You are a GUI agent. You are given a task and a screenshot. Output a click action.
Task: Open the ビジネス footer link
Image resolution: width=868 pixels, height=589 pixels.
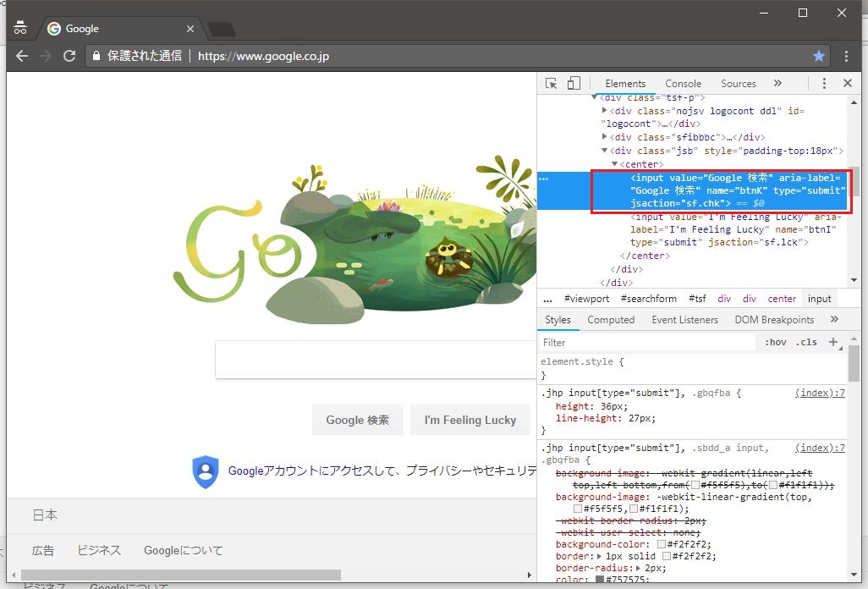pos(98,550)
